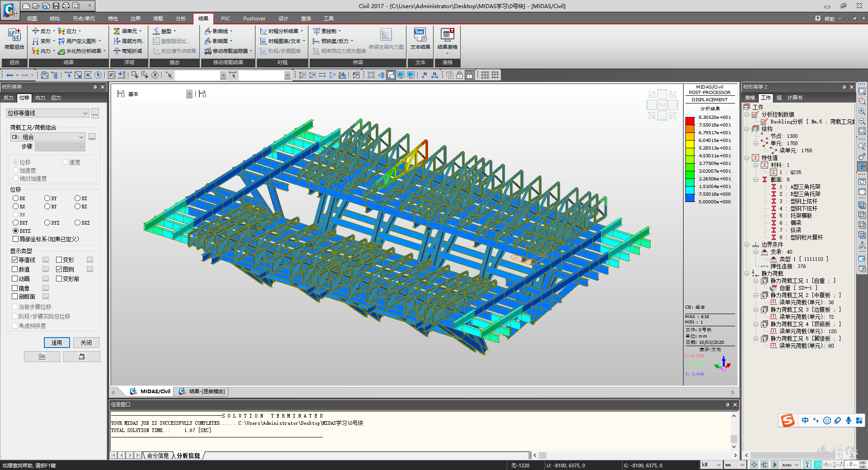Viewport: 868px width, 470px height.
Task: Toggle the line grid toolbar icon
Action: (495, 75)
